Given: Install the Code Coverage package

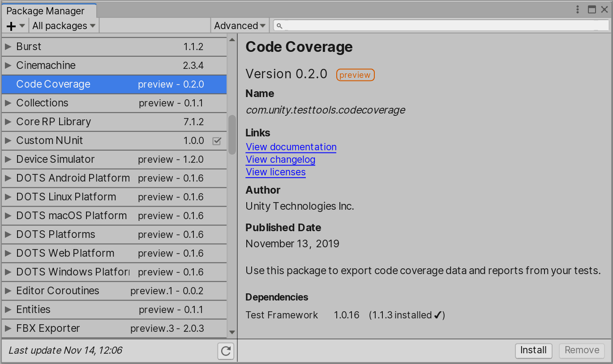Looking at the screenshot, I should 533,351.
